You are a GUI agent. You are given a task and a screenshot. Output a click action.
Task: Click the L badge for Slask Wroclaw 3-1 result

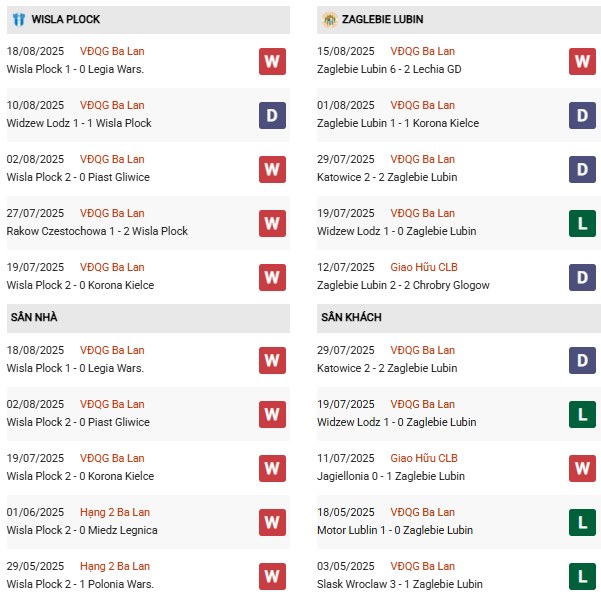point(582,577)
